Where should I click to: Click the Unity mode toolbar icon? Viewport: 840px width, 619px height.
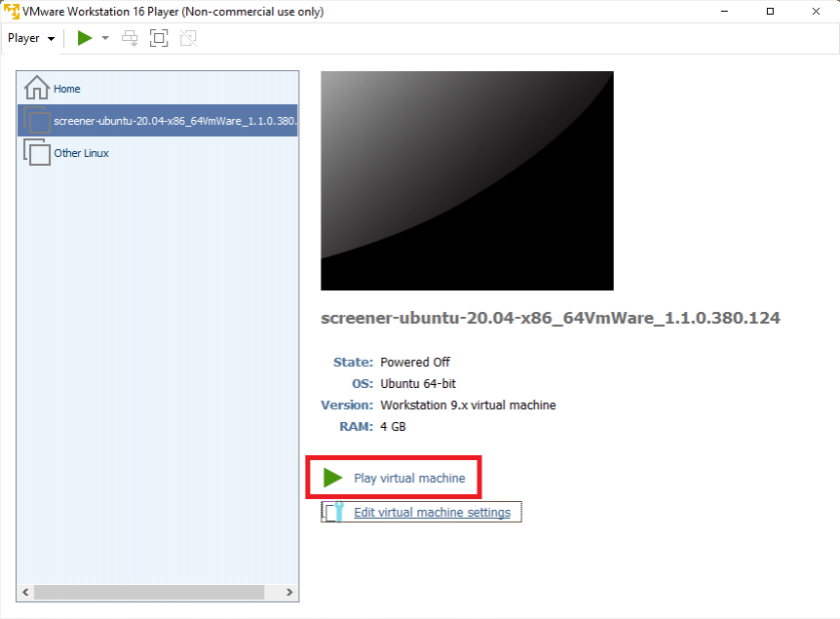pos(188,38)
